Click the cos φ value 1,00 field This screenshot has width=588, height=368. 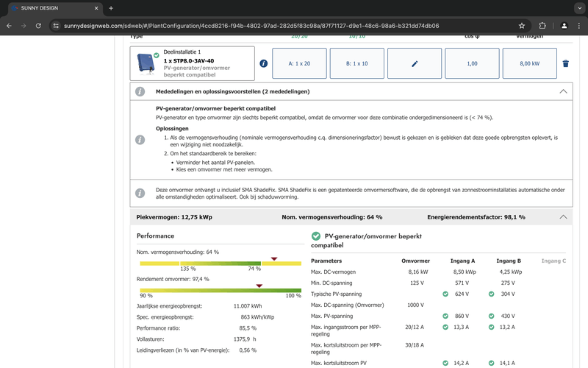coord(472,64)
